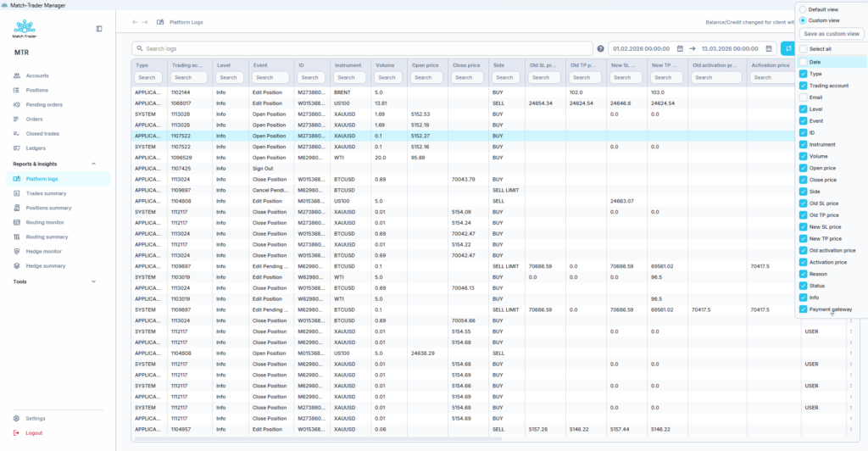The image size is (868, 451).
Task: Click the help question mark icon
Action: [600, 49]
